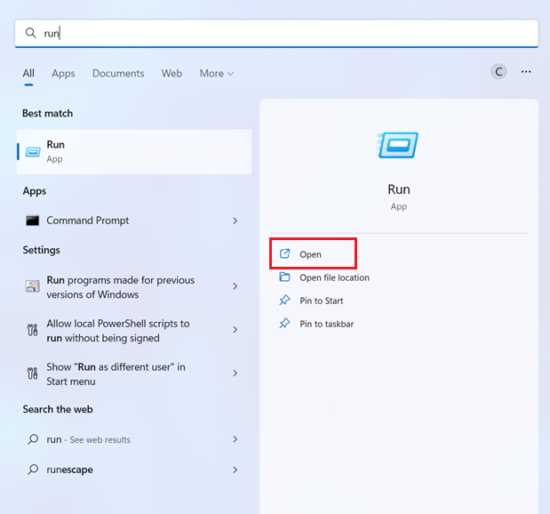Click the settings icon beside Allow local PowerShell scripts
Image resolution: width=550 pixels, height=514 pixels.
(x=32, y=330)
